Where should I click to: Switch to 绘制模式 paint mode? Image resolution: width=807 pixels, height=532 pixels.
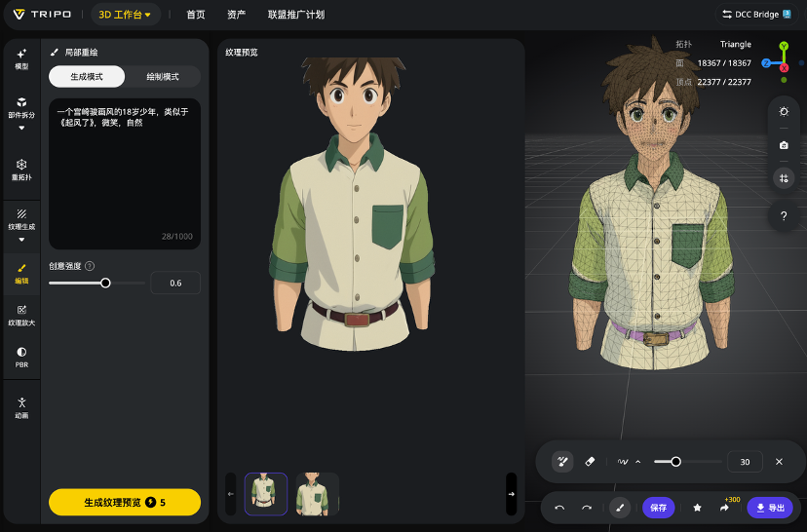[x=162, y=77]
